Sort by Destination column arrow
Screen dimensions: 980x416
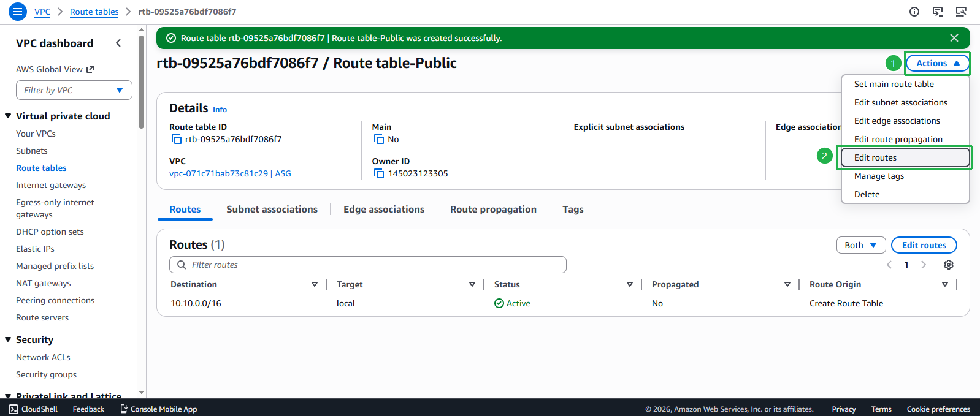pyautogui.click(x=315, y=284)
